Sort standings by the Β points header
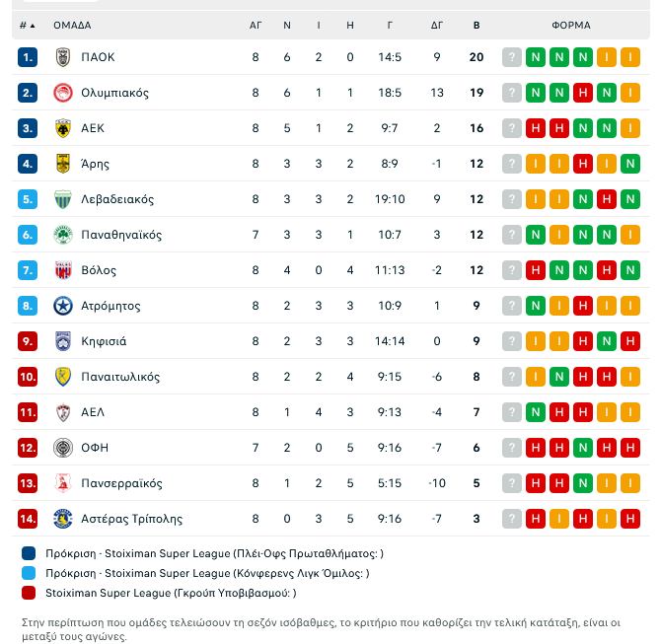661x644 pixels. pyautogui.click(x=477, y=25)
